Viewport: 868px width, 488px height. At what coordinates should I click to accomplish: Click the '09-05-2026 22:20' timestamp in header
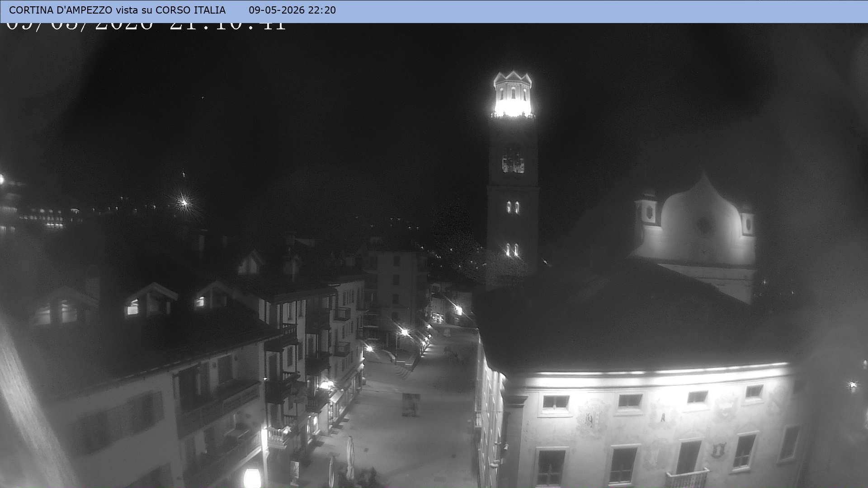(x=292, y=10)
